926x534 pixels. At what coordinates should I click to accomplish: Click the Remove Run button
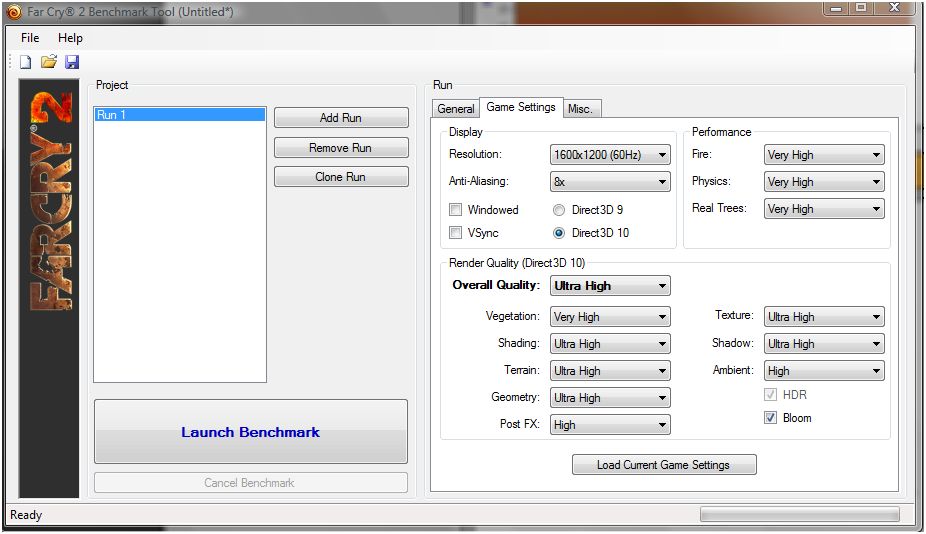pos(341,148)
